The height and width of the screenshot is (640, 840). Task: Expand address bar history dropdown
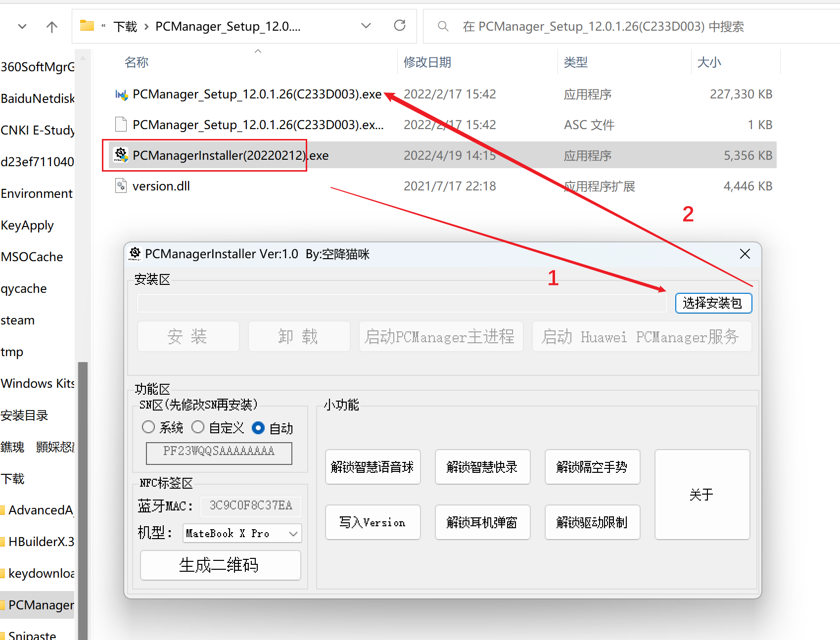pyautogui.click(x=366, y=26)
